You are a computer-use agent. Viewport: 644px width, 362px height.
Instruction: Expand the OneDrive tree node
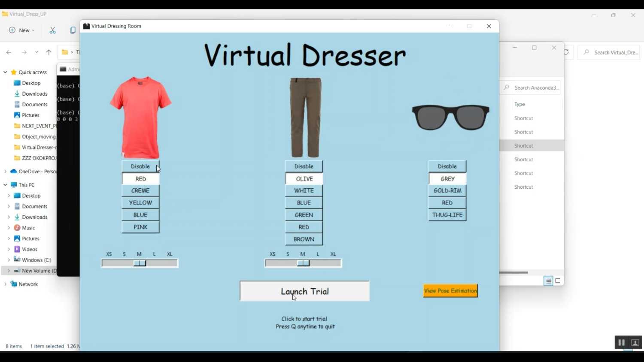coord(5,172)
